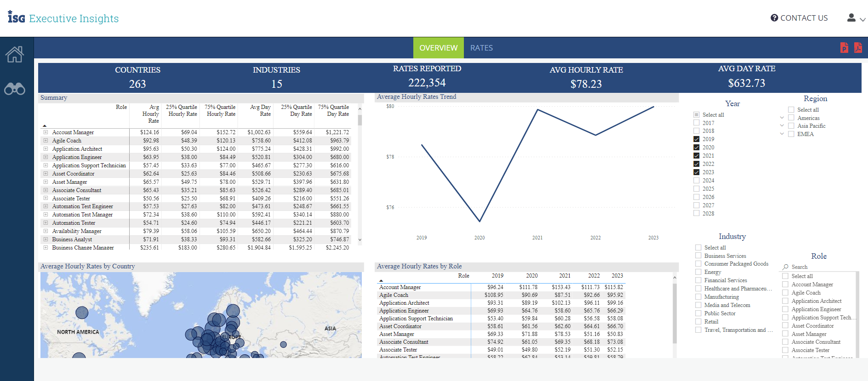Switch to the RATES tab
This screenshot has height=381, width=868.
[x=481, y=48]
